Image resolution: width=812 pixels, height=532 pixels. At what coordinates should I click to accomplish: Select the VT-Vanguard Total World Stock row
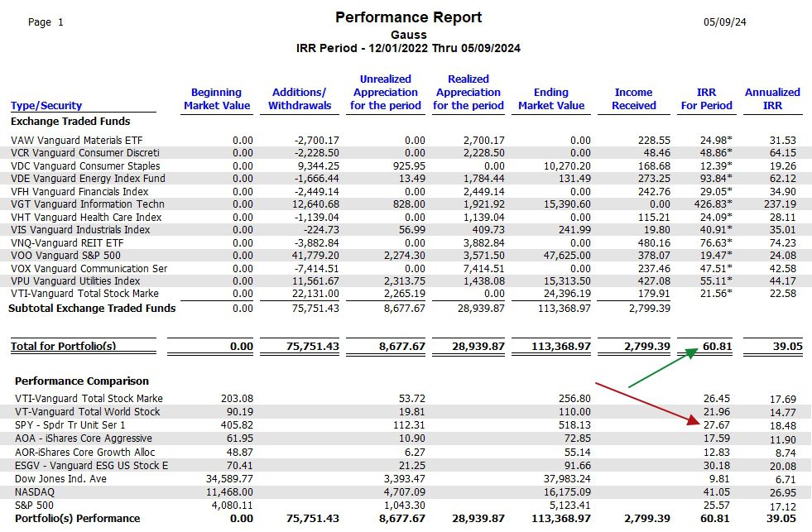point(406,412)
